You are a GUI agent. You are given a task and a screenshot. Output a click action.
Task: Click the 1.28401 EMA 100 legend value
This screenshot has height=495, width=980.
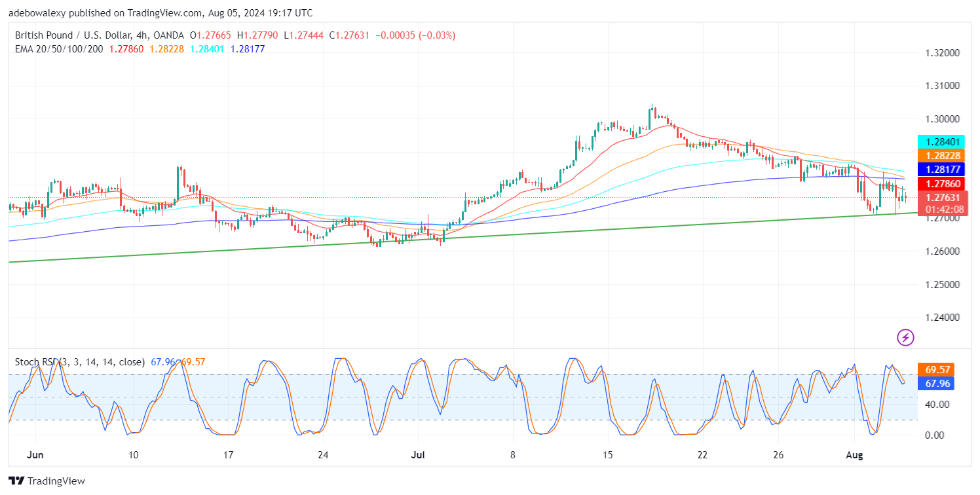click(208, 49)
